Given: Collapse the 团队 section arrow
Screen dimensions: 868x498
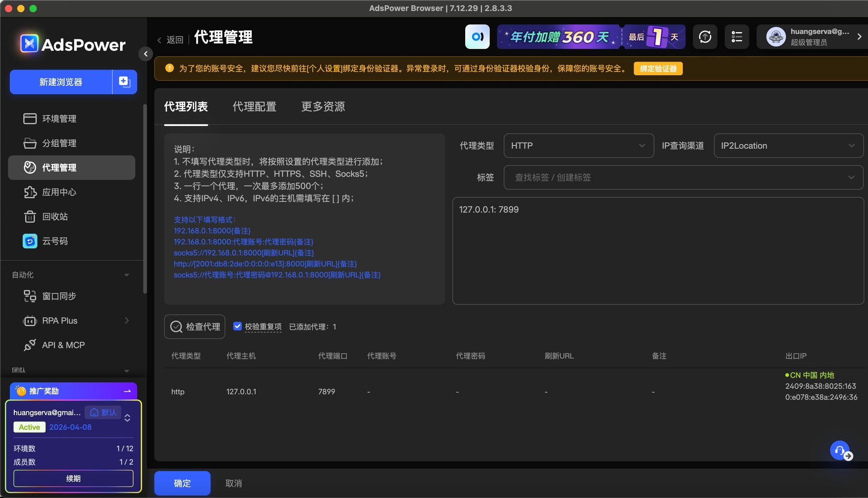Looking at the screenshot, I should pos(127,371).
